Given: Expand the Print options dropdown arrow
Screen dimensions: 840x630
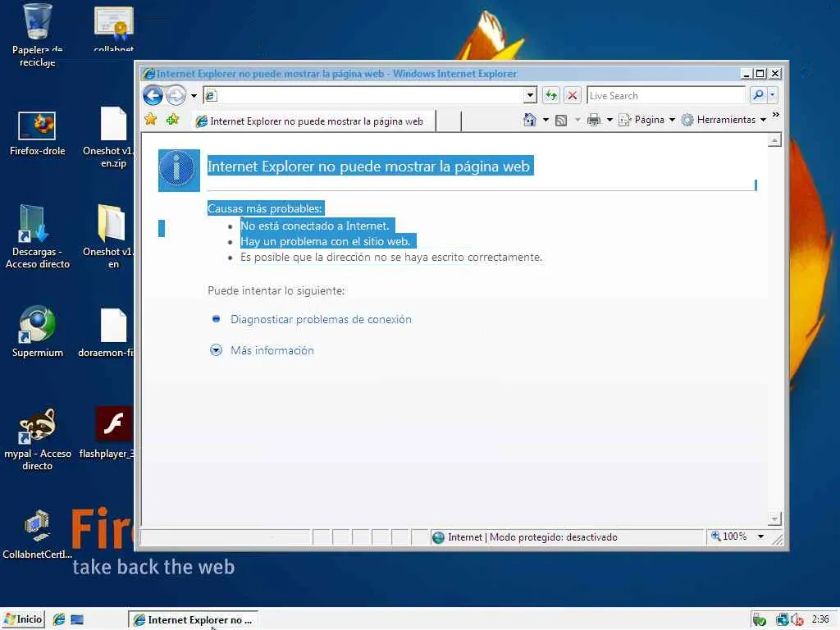Looking at the screenshot, I should 609,120.
